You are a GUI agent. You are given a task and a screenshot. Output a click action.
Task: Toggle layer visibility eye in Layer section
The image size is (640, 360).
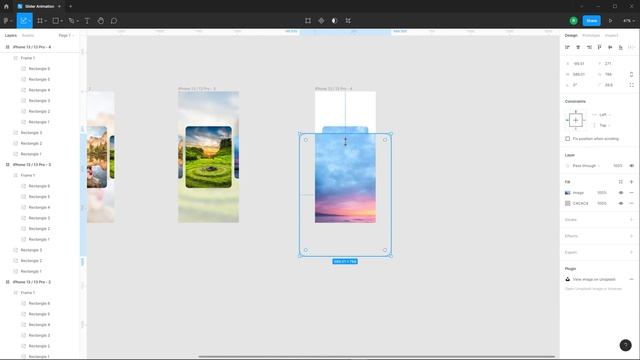pyautogui.click(x=631, y=166)
